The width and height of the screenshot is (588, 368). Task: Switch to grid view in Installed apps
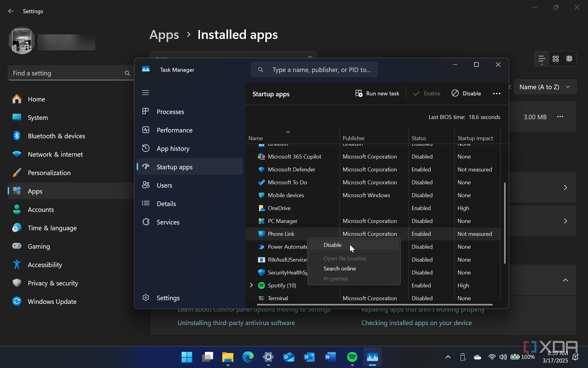point(556,59)
